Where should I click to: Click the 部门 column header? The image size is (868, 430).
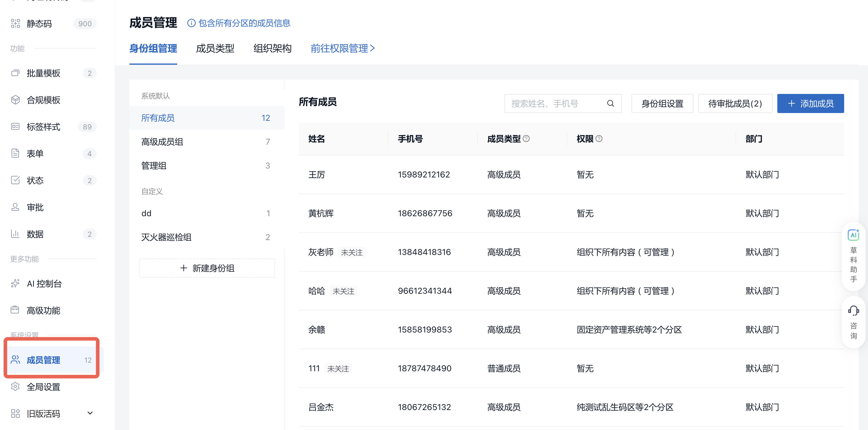[754, 139]
